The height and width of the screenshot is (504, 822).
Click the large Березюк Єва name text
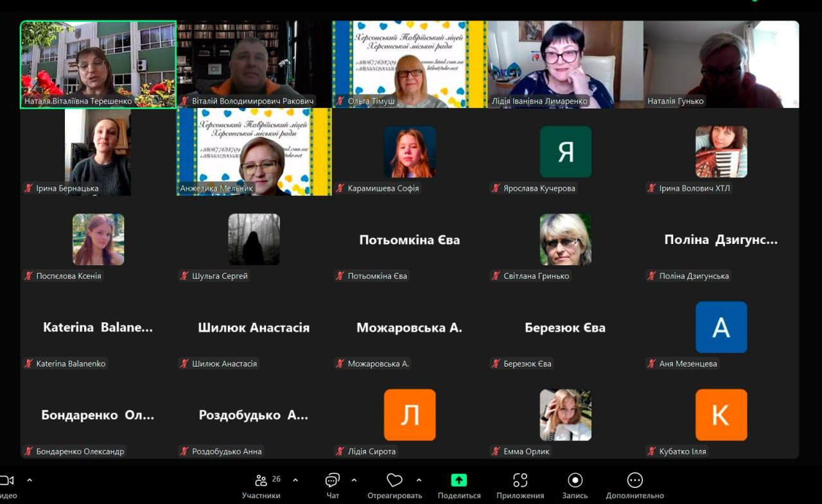tap(565, 327)
